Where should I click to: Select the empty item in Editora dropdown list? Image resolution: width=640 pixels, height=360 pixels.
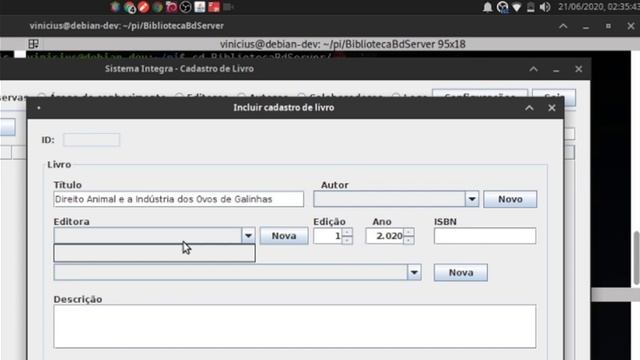[154, 253]
